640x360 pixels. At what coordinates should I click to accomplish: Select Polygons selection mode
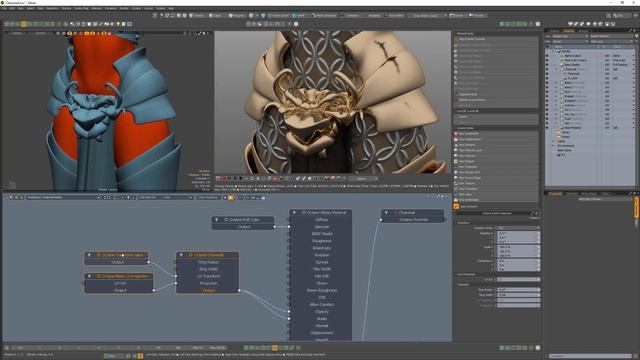(236, 16)
